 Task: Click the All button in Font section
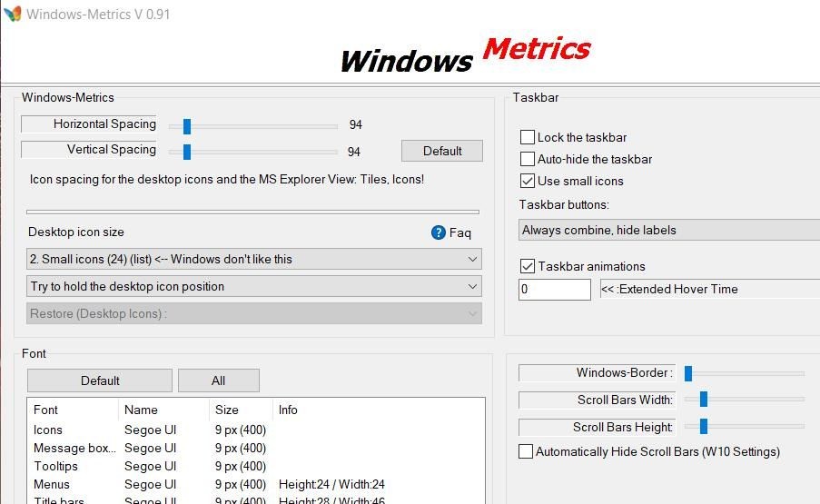click(219, 380)
